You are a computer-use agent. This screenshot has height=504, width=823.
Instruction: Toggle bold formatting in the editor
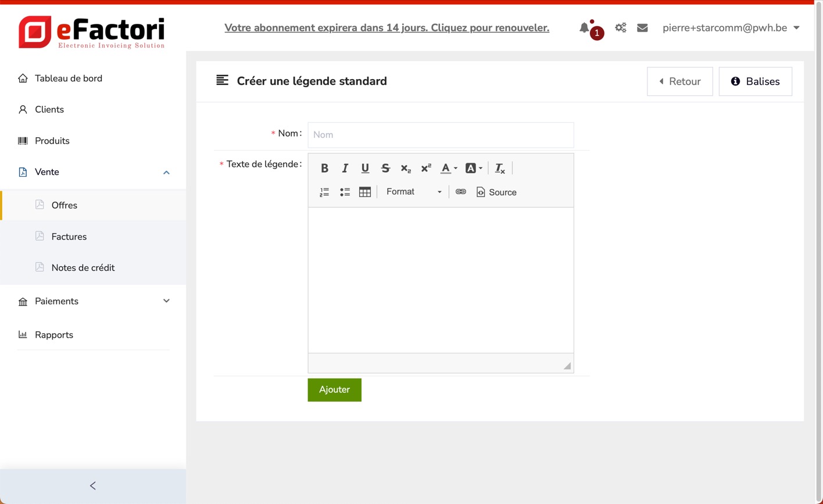point(324,169)
